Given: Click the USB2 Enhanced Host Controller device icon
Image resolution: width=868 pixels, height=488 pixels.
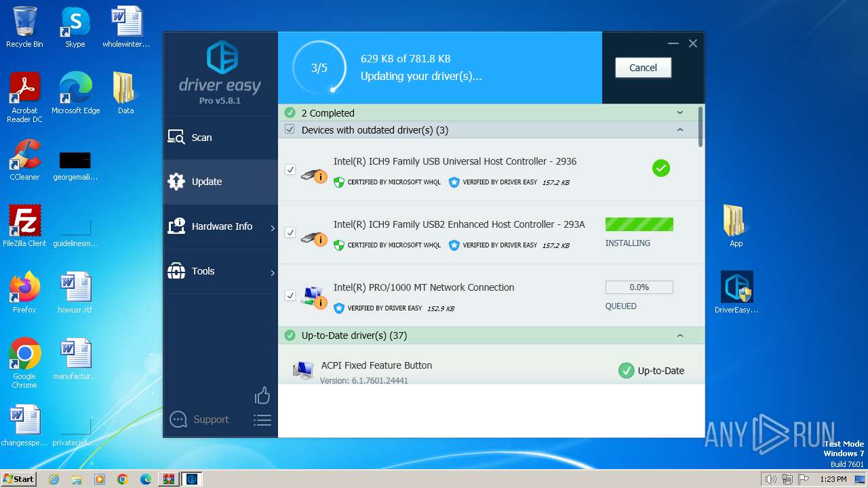Looking at the screenshot, I should pos(313,239).
